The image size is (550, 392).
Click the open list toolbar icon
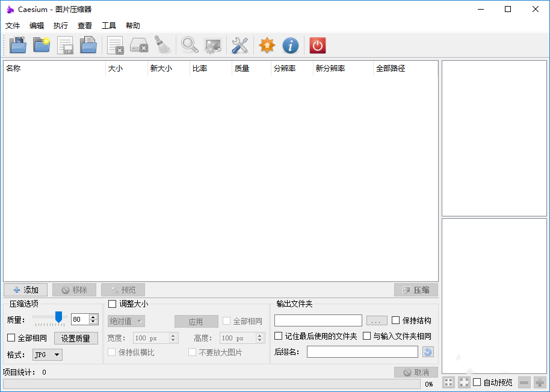point(88,45)
